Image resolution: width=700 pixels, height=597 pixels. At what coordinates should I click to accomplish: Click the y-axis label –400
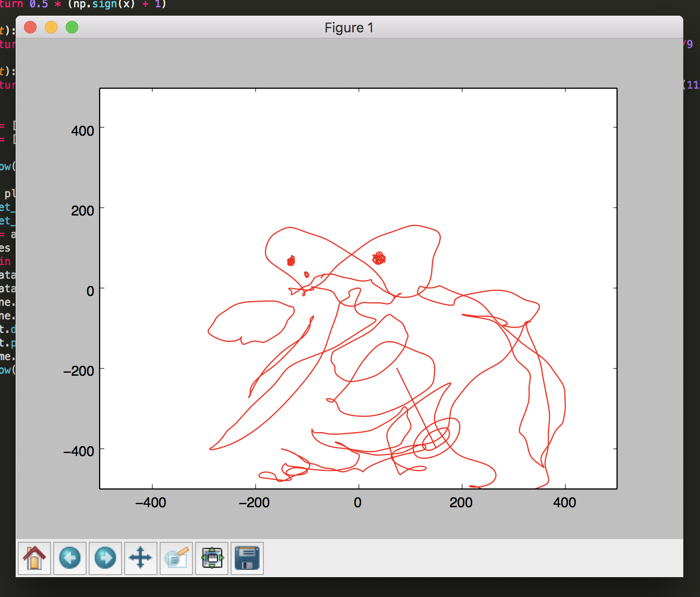(x=79, y=451)
